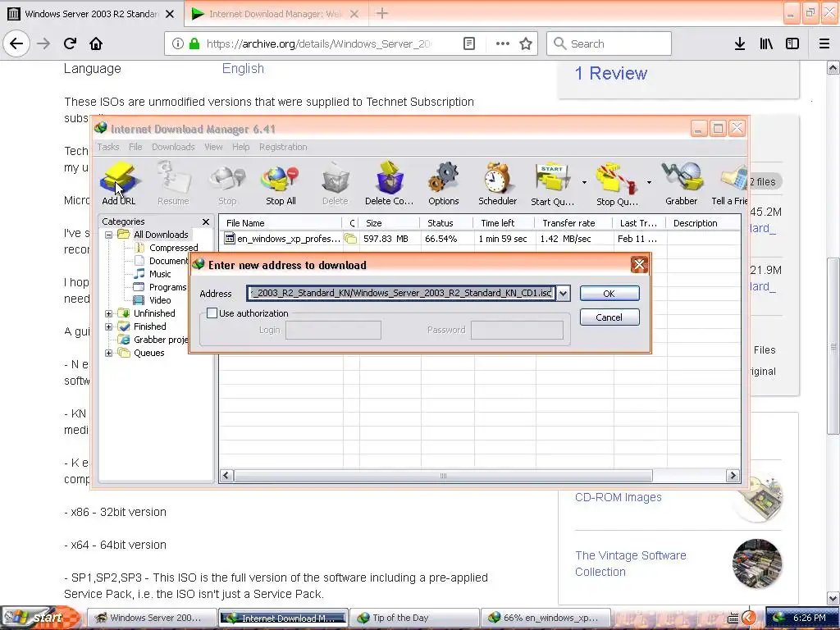Open the Help menu in IDM
Screen dimensions: 840x630
[240, 147]
